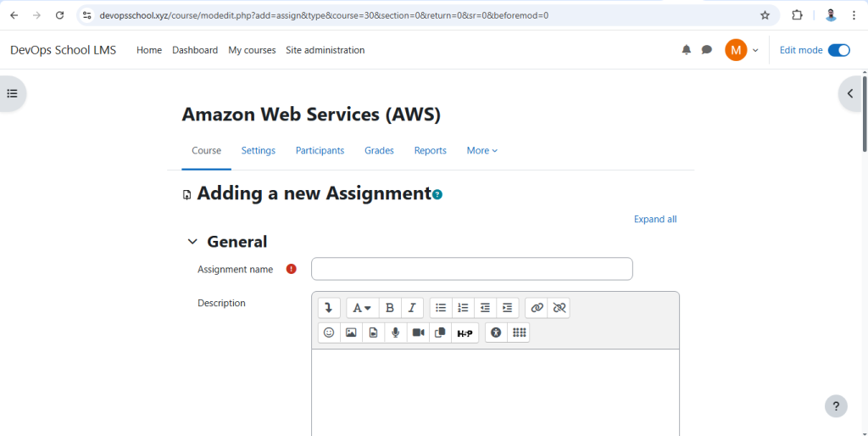Open the paragraph styles dropdown in editor

point(363,307)
